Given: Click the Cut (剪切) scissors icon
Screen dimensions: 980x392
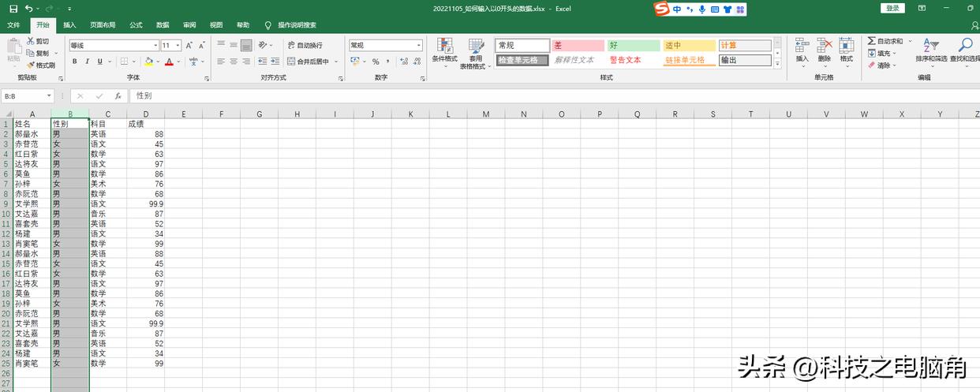Looking at the screenshot, I should (31, 41).
